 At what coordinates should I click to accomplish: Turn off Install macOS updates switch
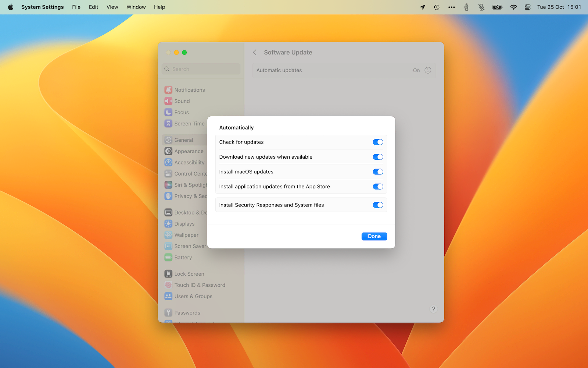click(x=378, y=172)
